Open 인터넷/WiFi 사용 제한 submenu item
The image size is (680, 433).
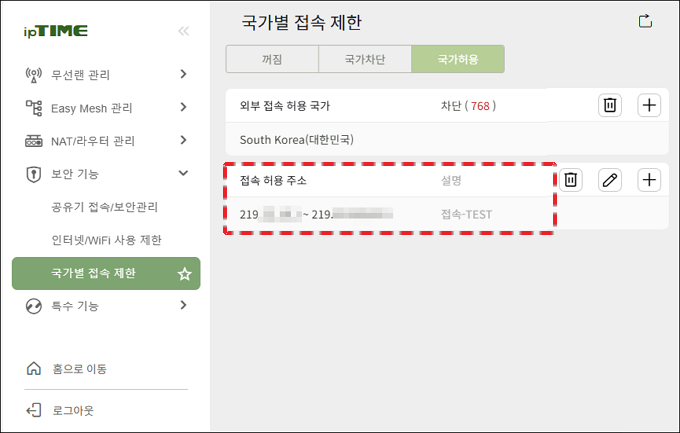[x=106, y=240]
